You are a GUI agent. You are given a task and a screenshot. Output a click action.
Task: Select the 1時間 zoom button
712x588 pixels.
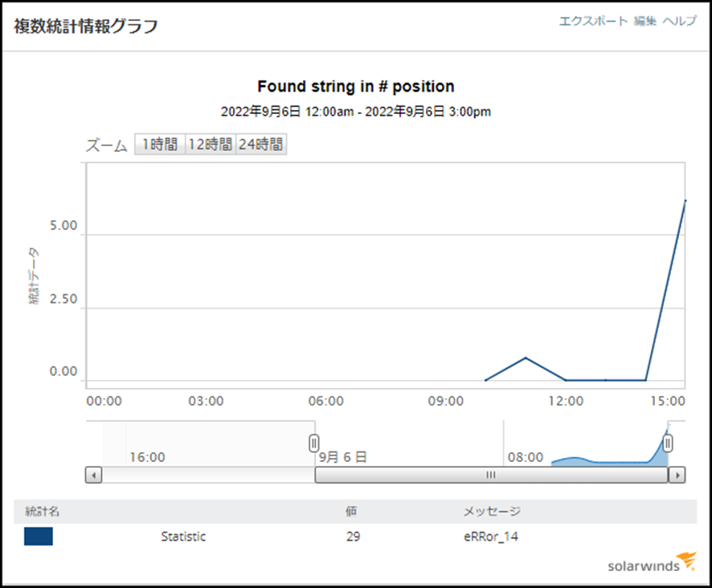coord(160,145)
